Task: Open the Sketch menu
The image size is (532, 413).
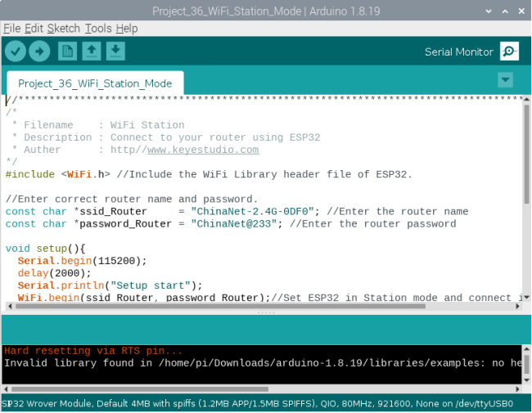Action: tap(64, 29)
